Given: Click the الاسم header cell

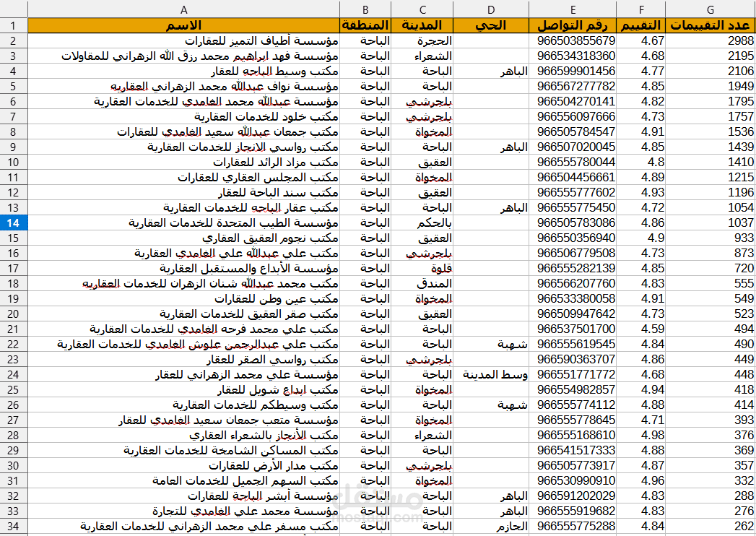Looking at the screenshot, I should pyautogui.click(x=183, y=25).
